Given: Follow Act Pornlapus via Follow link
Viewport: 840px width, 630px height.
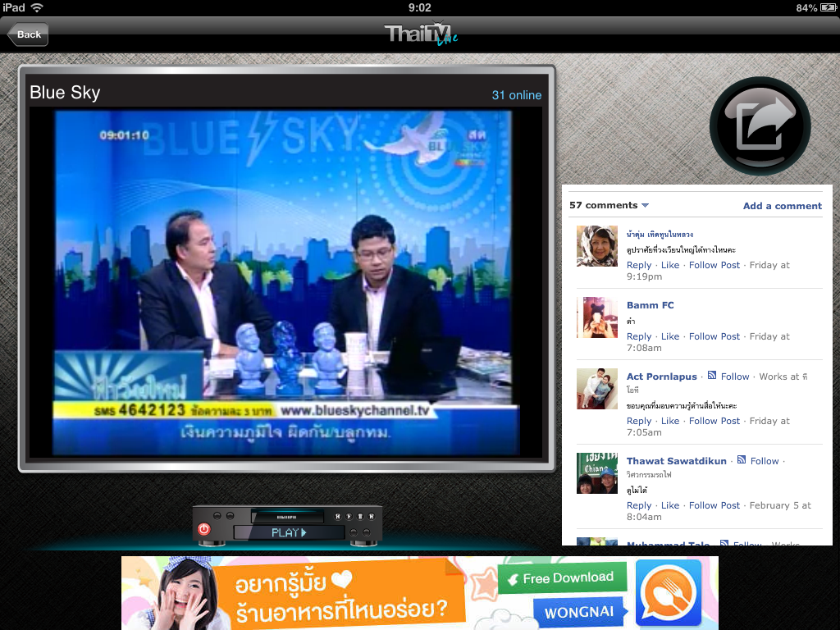Looking at the screenshot, I should [735, 377].
